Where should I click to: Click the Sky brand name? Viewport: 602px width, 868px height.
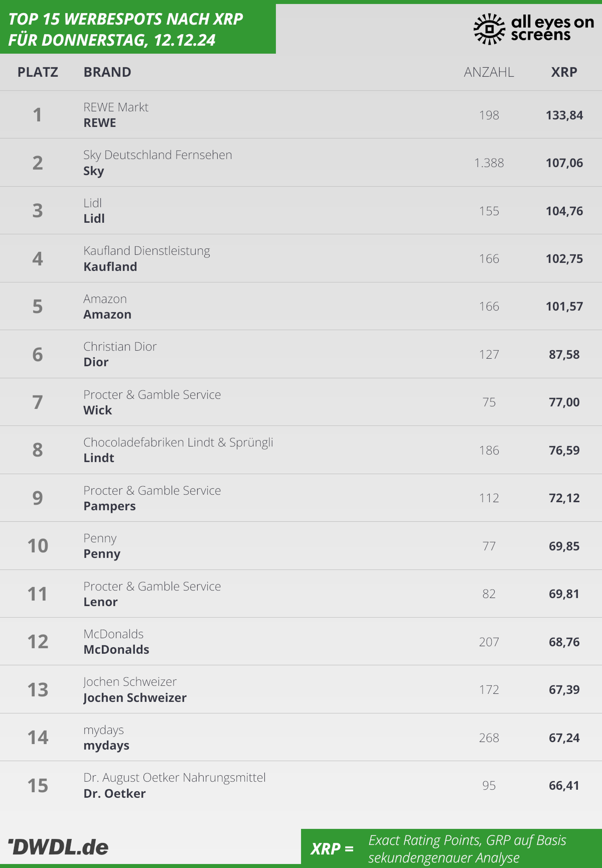[94, 171]
